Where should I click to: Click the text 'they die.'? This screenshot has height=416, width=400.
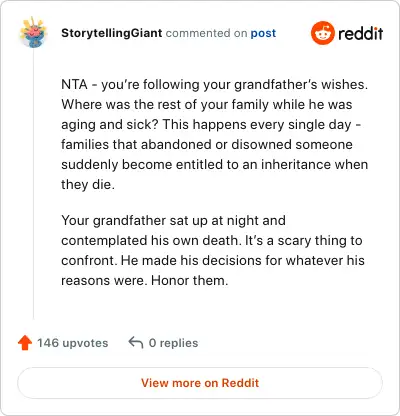coord(88,184)
